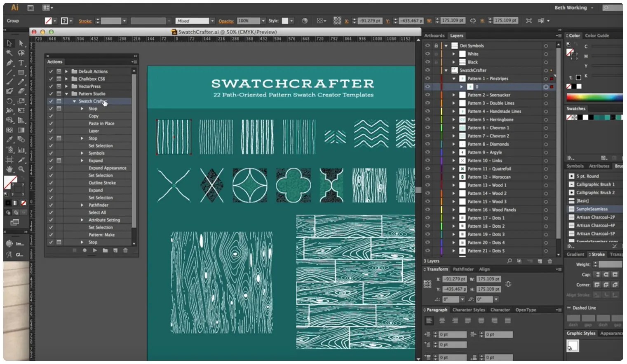The height and width of the screenshot is (364, 627).
Task: Toggle visibility of Pattern 8 - Diamonds layer
Action: [x=427, y=144]
